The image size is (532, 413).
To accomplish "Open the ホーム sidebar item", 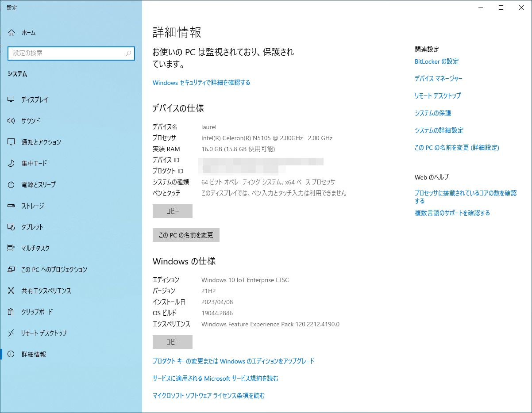I will [x=71, y=33].
